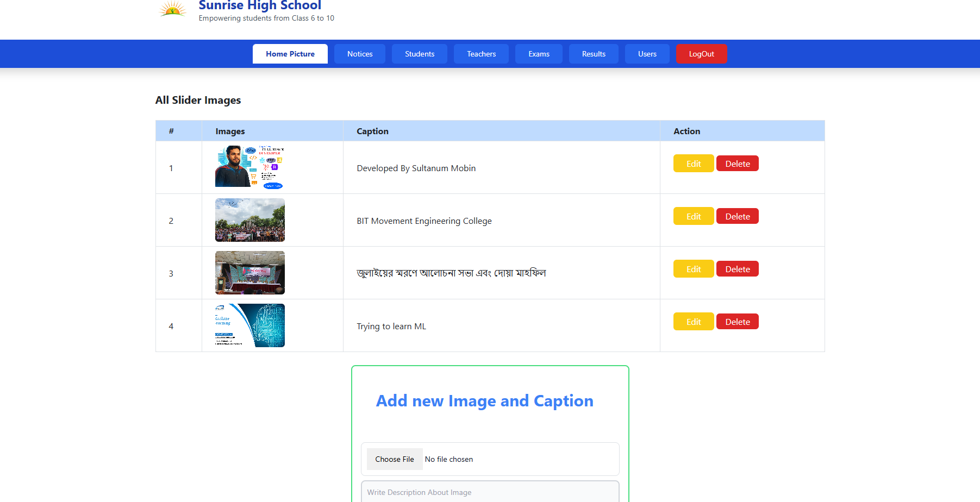This screenshot has width=980, height=502.
Task: Open the outdoor crowd thumbnail in row 2
Action: pos(250,220)
